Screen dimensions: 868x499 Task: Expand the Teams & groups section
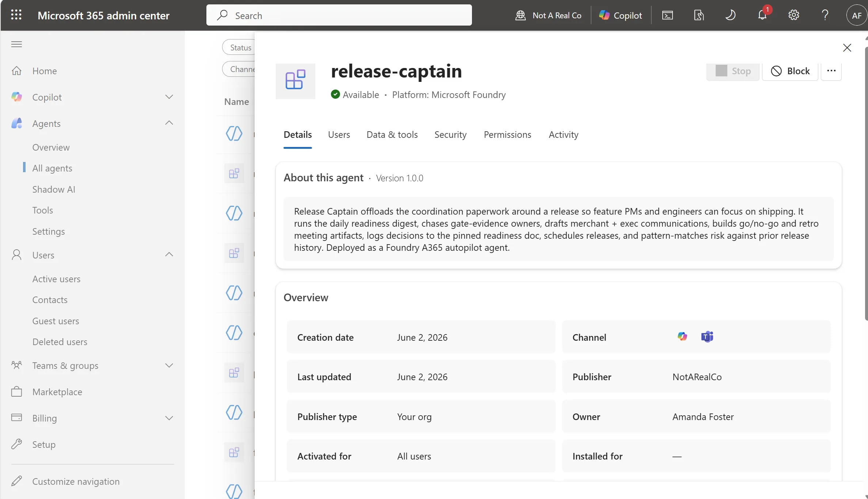(x=169, y=366)
